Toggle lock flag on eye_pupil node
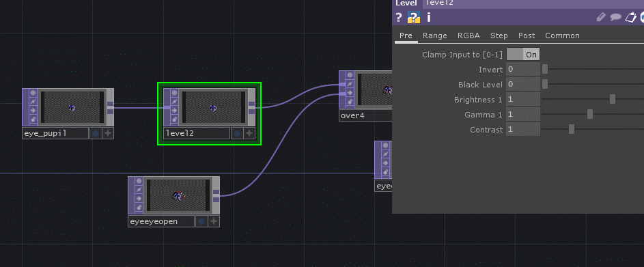 pyautogui.click(x=33, y=119)
